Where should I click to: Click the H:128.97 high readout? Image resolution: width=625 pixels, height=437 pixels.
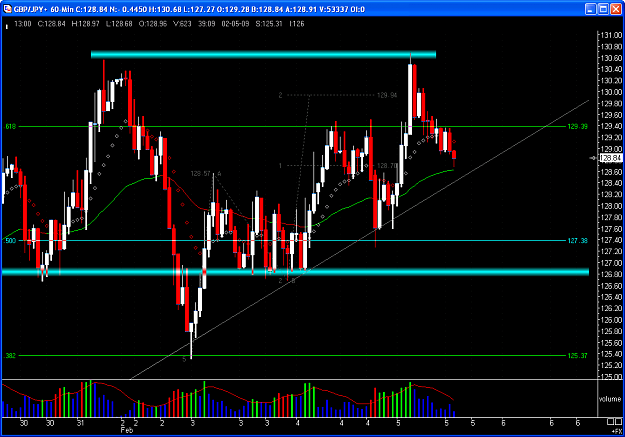85,24
